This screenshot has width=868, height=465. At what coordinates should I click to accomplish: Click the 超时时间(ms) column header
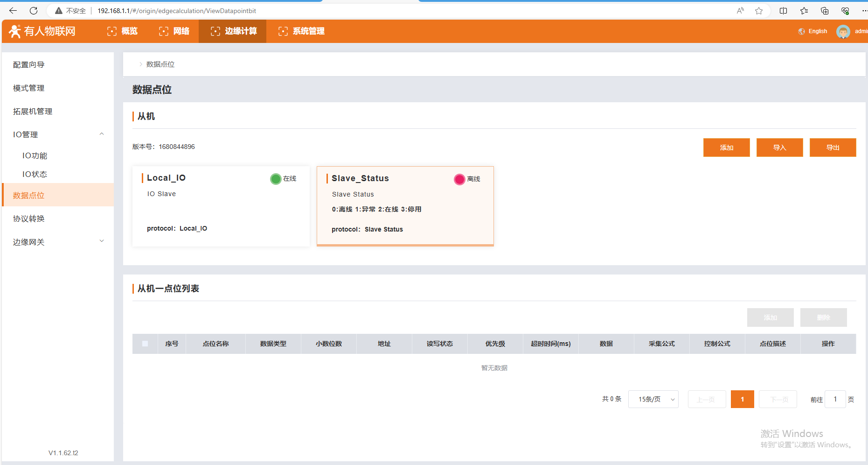coord(551,344)
